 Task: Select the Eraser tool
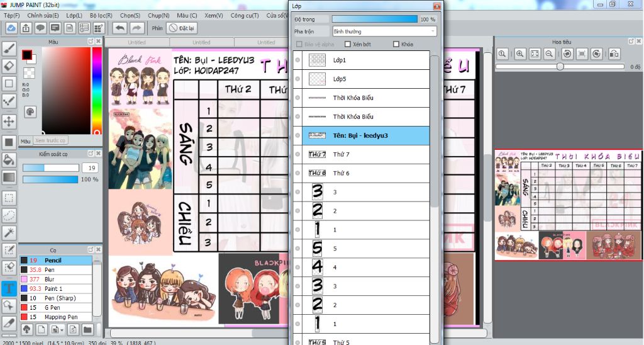(x=9, y=66)
